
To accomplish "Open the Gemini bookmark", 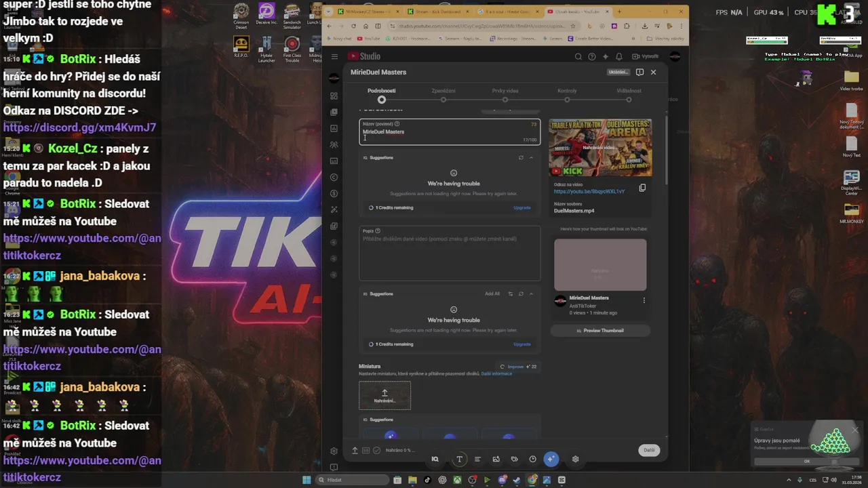I will pos(553,39).
